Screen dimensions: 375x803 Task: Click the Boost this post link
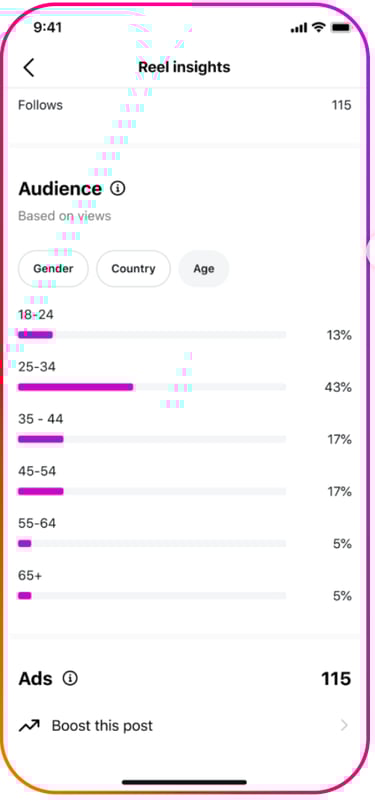102,726
